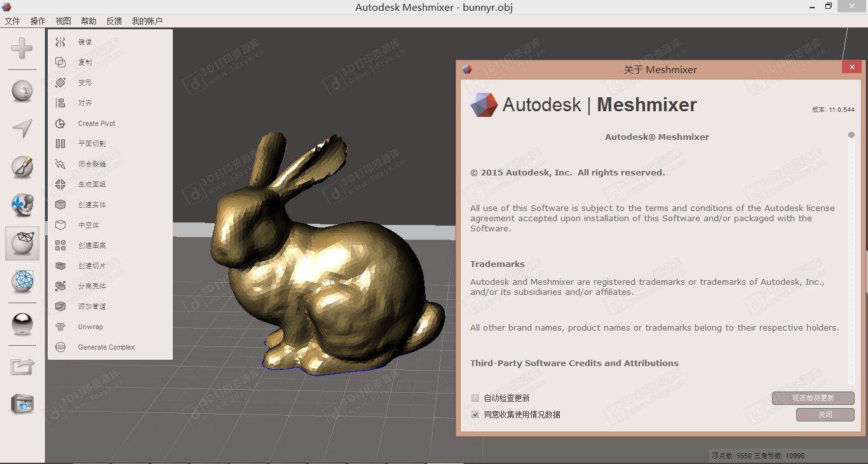Open the 文件 menu

click(x=13, y=21)
